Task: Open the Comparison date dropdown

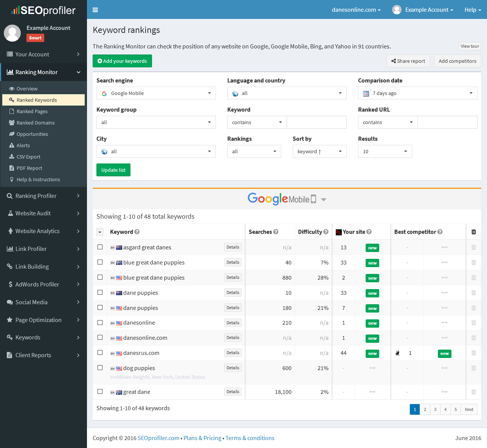Action: pyautogui.click(x=417, y=93)
